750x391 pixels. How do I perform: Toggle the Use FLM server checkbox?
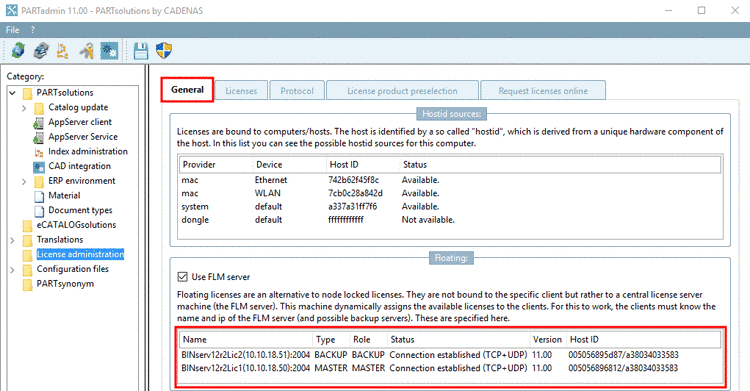click(182, 277)
